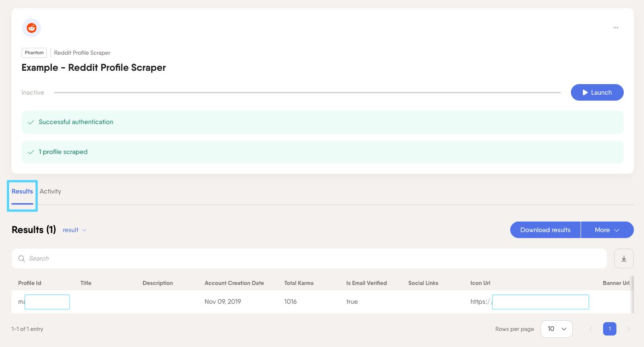Switch to the Results tab
The height and width of the screenshot is (347, 644).
click(x=22, y=192)
